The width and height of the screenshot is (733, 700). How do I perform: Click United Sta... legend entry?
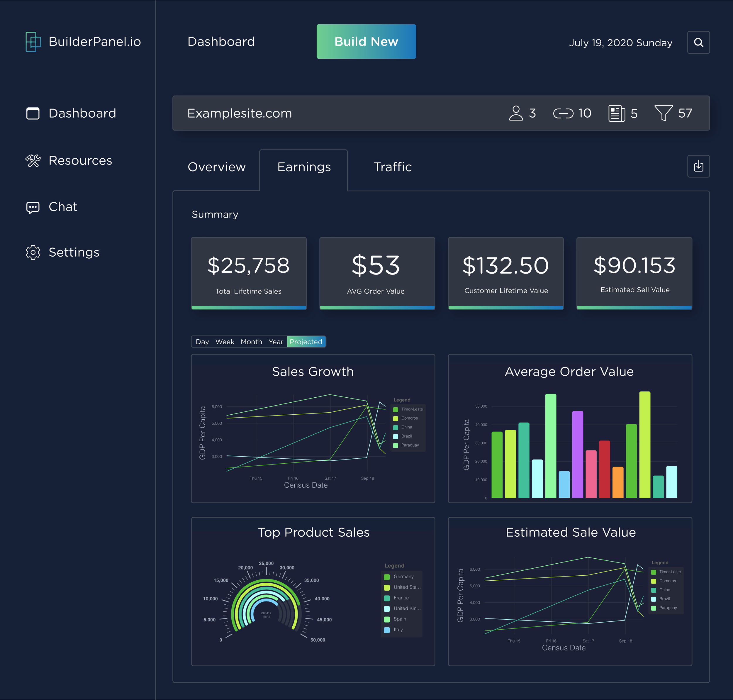pos(403,588)
